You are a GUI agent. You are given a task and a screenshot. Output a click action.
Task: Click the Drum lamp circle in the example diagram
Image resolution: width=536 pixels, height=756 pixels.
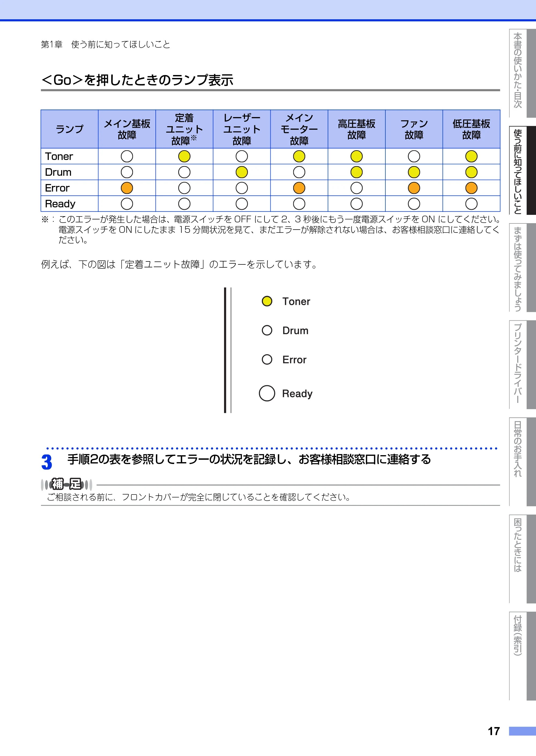(x=267, y=330)
